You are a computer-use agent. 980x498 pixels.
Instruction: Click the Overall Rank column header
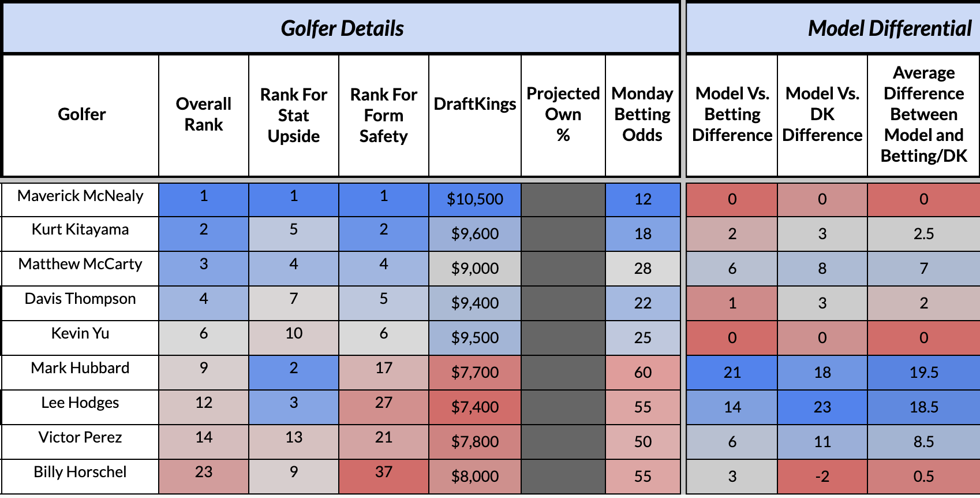pos(204,114)
